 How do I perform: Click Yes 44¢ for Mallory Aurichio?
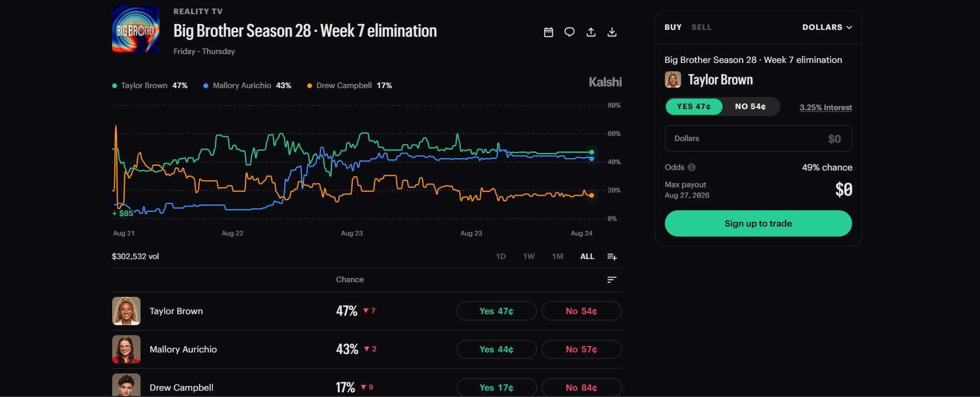pyautogui.click(x=497, y=349)
